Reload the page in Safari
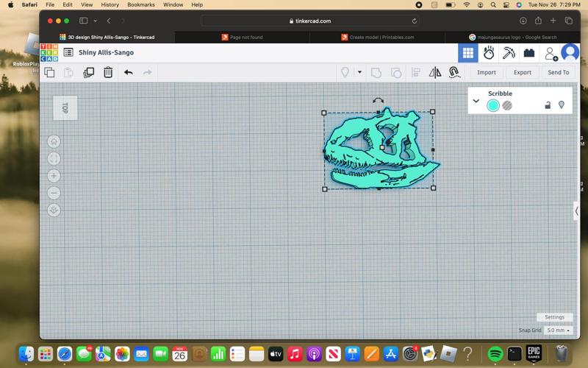This screenshot has height=368, width=588. click(x=415, y=21)
